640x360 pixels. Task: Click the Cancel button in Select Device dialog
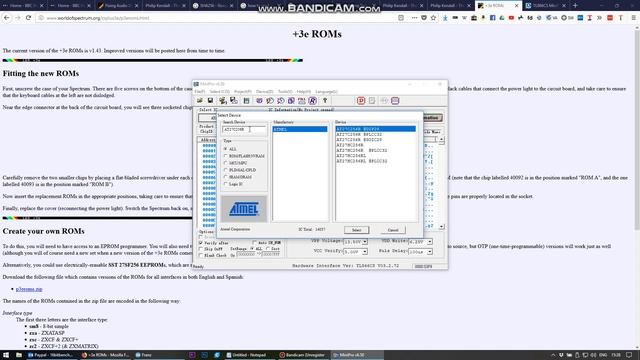coord(393,230)
